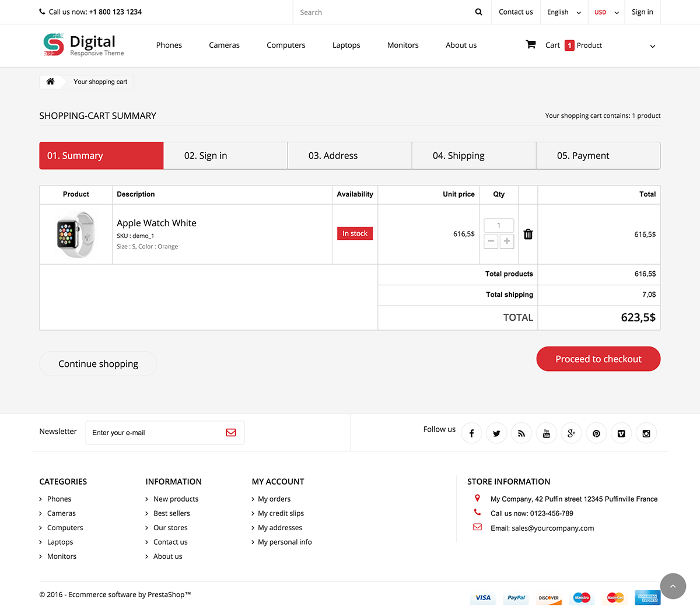This screenshot has height=613, width=700.
Task: Increase quantity with the plus button
Action: [x=507, y=241]
